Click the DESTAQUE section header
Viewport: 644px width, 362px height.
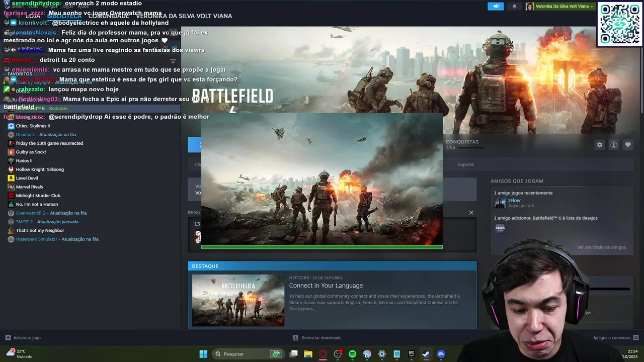pyautogui.click(x=332, y=266)
